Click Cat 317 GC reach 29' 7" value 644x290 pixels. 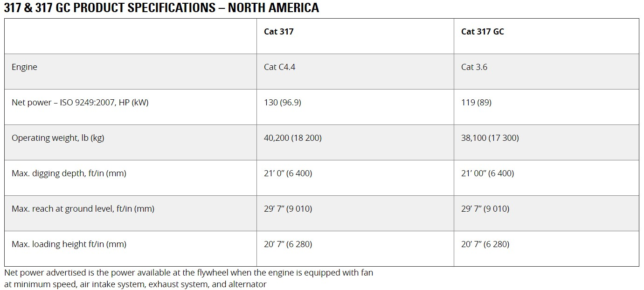(x=485, y=209)
